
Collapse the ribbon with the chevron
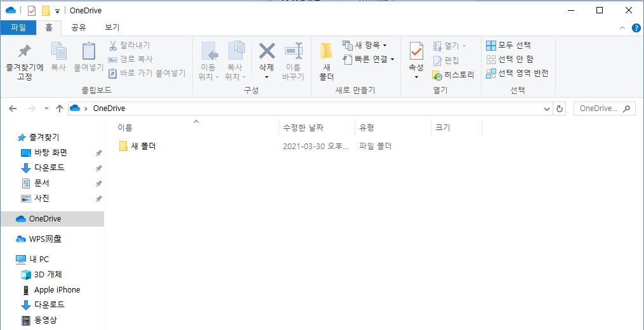tap(622, 27)
